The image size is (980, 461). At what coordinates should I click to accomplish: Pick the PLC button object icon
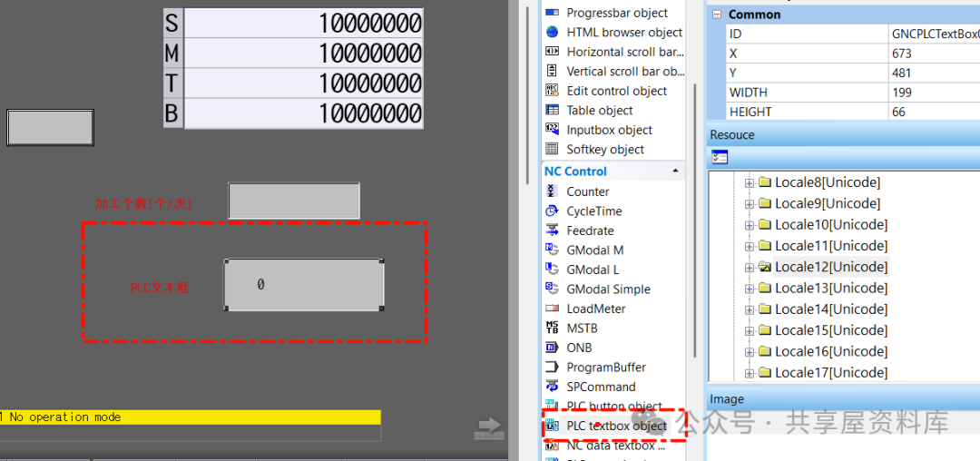point(552,406)
